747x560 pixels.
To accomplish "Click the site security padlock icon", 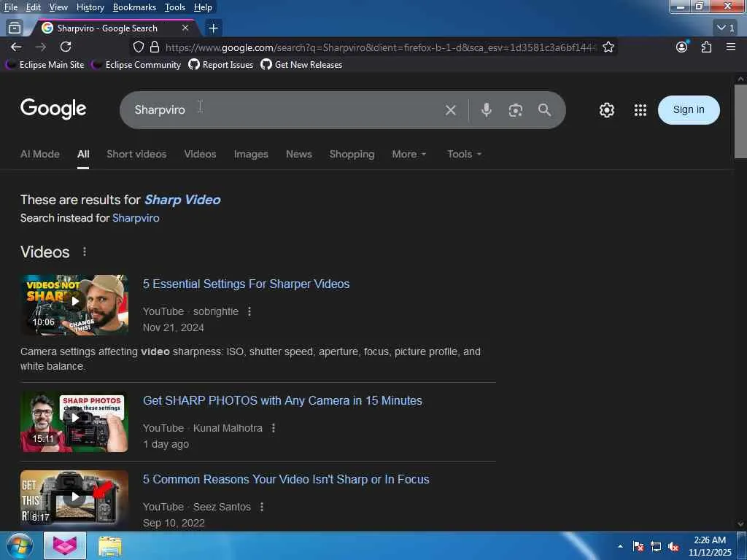I will click(x=155, y=47).
